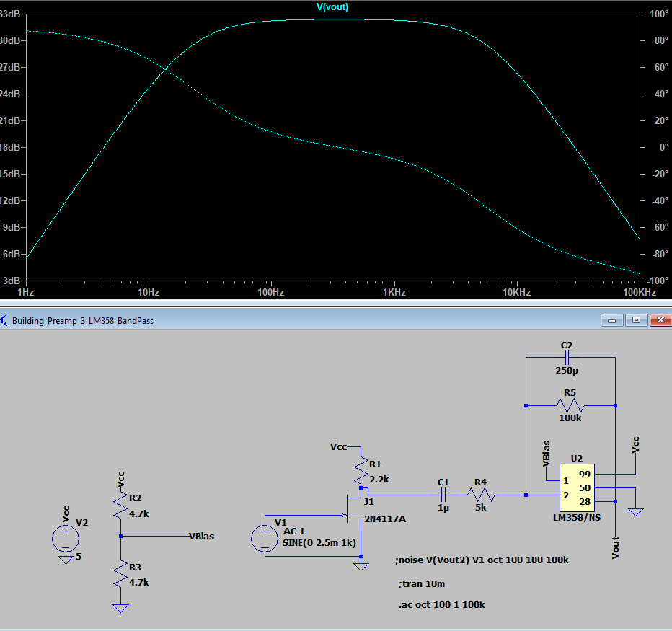
Task: Select voltage source V2 symbol
Action: pos(66,539)
